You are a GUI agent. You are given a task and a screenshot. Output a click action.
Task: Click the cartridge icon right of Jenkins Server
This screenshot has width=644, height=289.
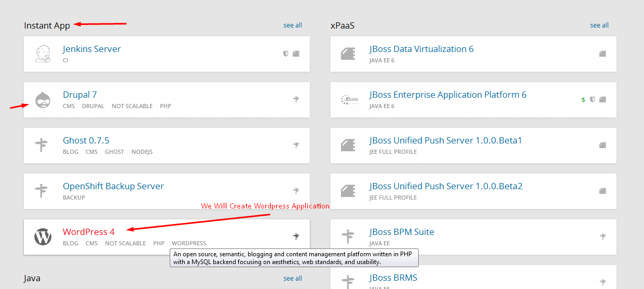pyautogui.click(x=296, y=54)
